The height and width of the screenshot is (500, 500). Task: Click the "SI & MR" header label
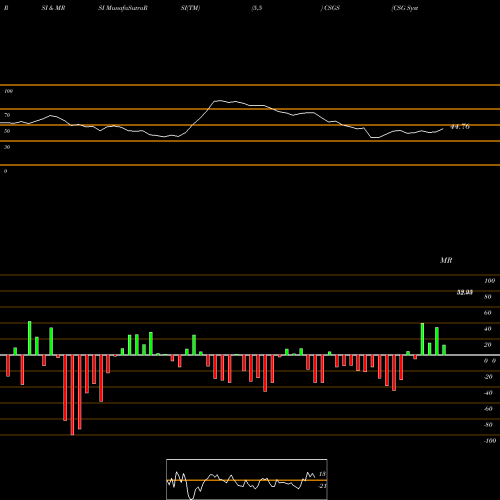point(53,8)
